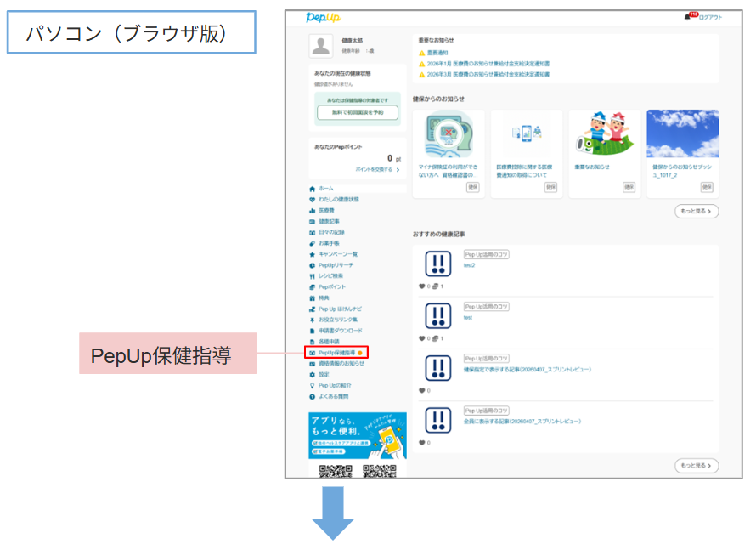Click the house icon beside ホーム

[312, 189]
